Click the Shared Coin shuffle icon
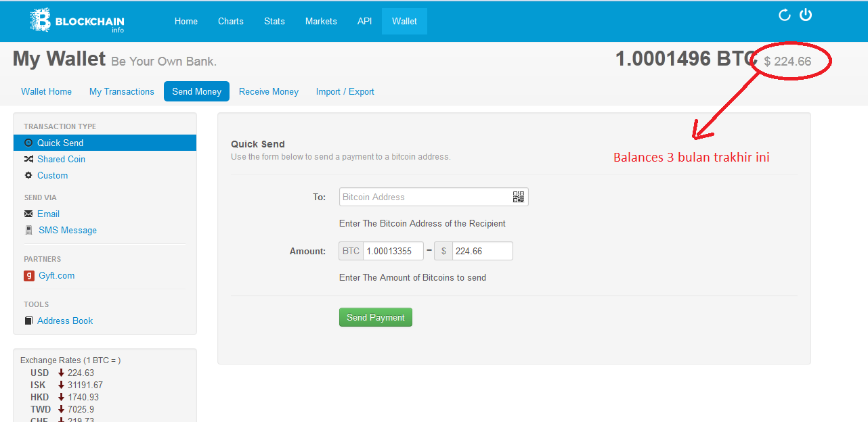Image resolution: width=868 pixels, height=422 pixels. (28, 159)
